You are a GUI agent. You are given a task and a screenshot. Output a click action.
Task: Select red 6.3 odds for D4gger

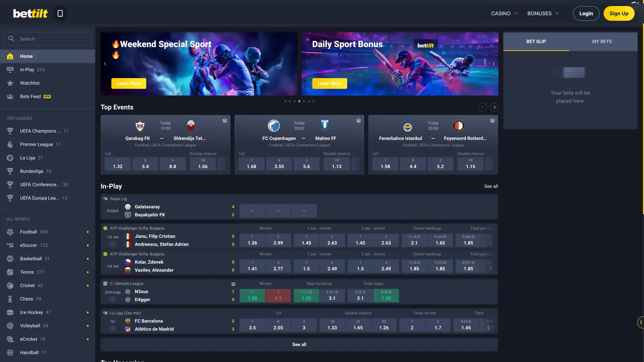(278, 296)
